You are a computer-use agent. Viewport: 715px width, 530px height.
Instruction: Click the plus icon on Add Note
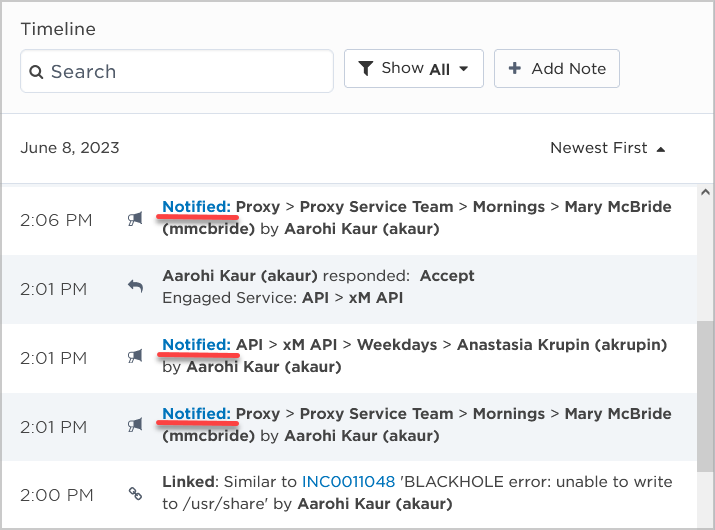pos(515,69)
